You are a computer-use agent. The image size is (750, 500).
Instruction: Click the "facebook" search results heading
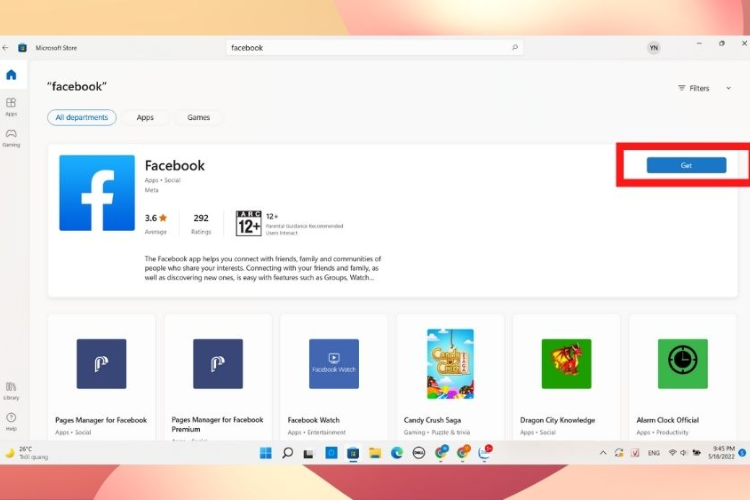pos(77,87)
